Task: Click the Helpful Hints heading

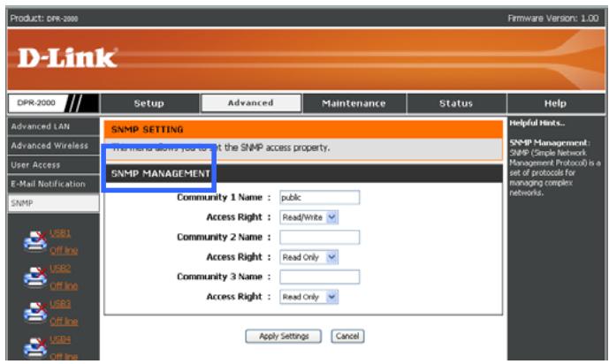Action: pyautogui.click(x=537, y=123)
